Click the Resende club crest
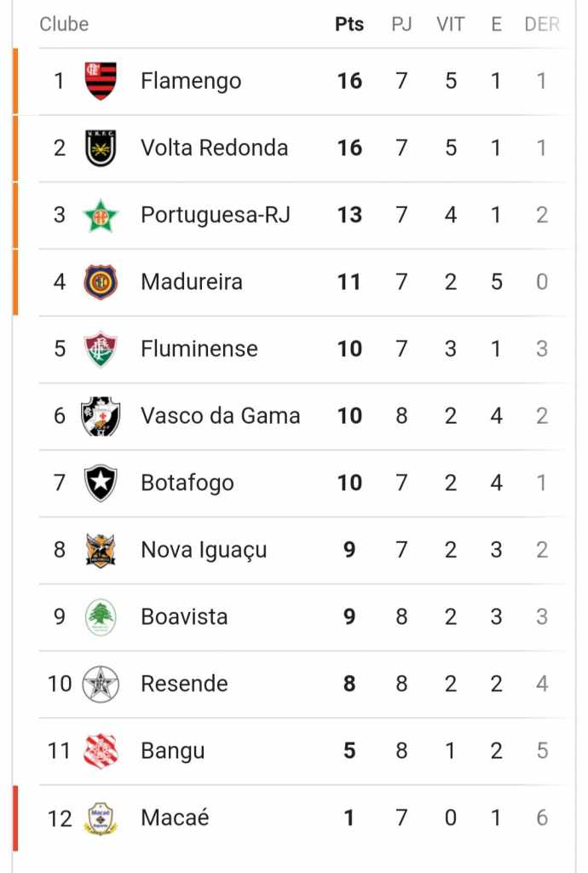The width and height of the screenshot is (588, 873). [101, 684]
